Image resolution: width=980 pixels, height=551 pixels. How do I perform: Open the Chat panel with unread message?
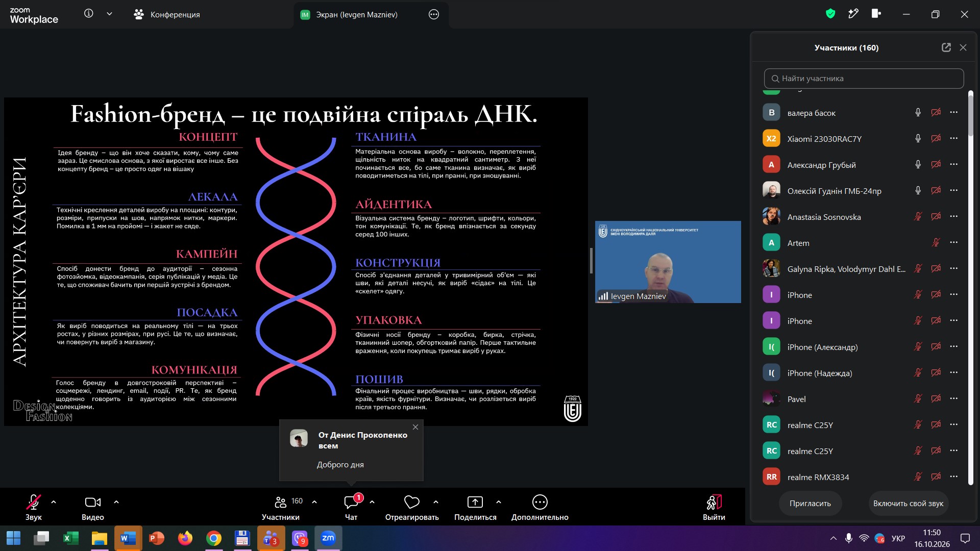(351, 503)
